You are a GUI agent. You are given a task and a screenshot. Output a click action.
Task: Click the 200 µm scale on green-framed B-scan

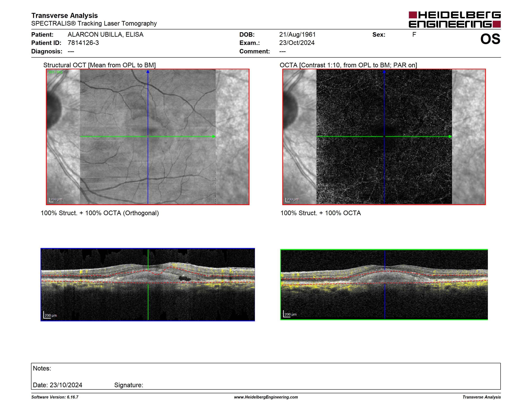(x=290, y=314)
